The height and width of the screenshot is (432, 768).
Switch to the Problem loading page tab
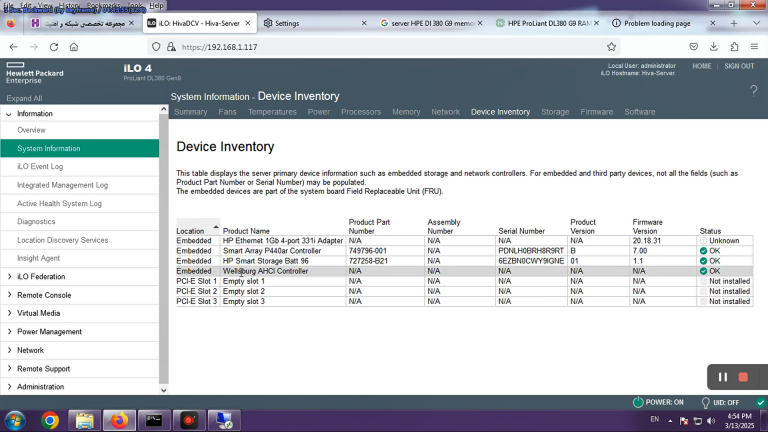click(664, 23)
